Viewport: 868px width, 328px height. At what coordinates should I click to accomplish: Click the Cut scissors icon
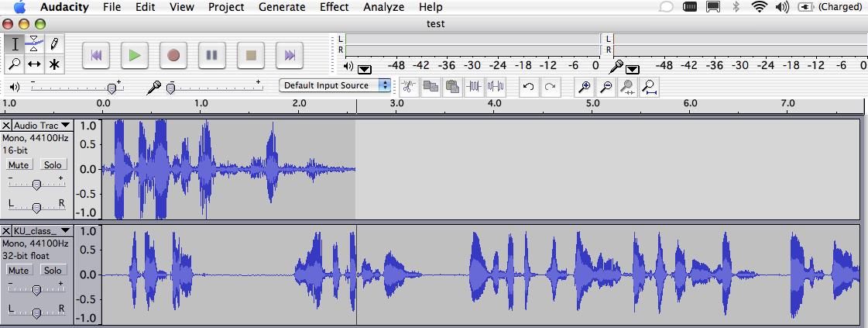click(x=409, y=86)
